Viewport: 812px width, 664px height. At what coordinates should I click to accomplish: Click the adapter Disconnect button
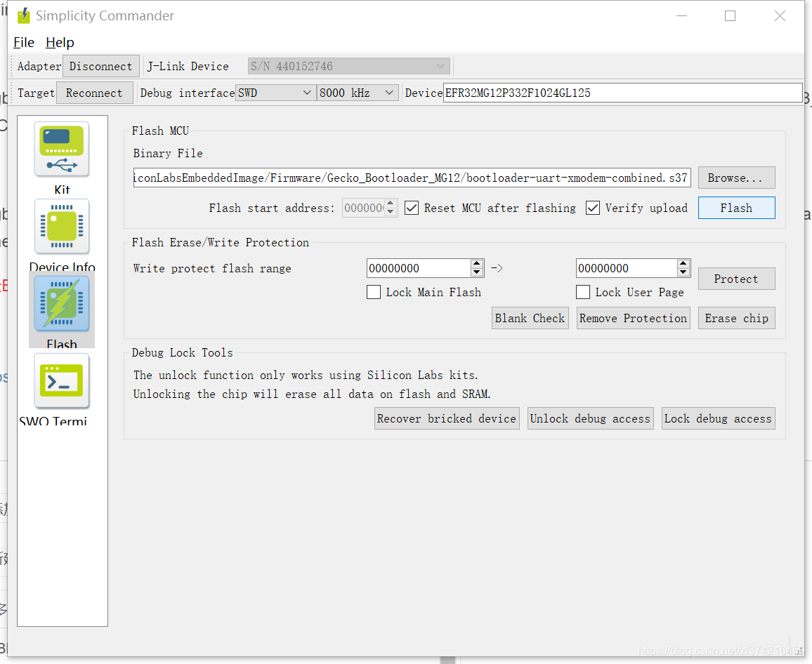point(101,66)
